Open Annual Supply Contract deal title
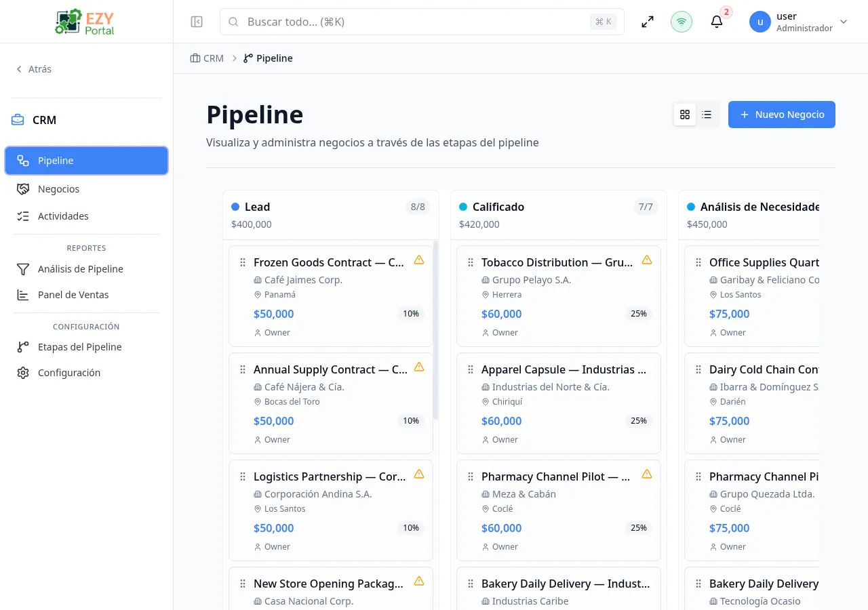This screenshot has height=610, width=868. pos(330,369)
